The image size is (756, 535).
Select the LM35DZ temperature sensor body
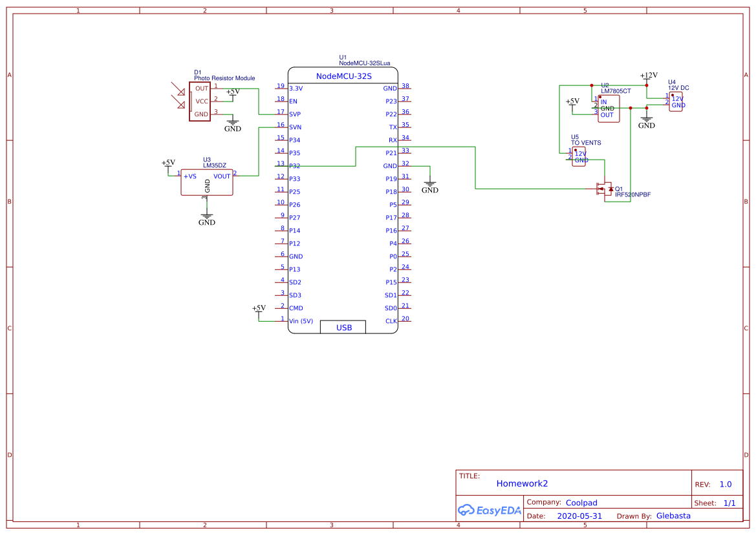coord(207,182)
